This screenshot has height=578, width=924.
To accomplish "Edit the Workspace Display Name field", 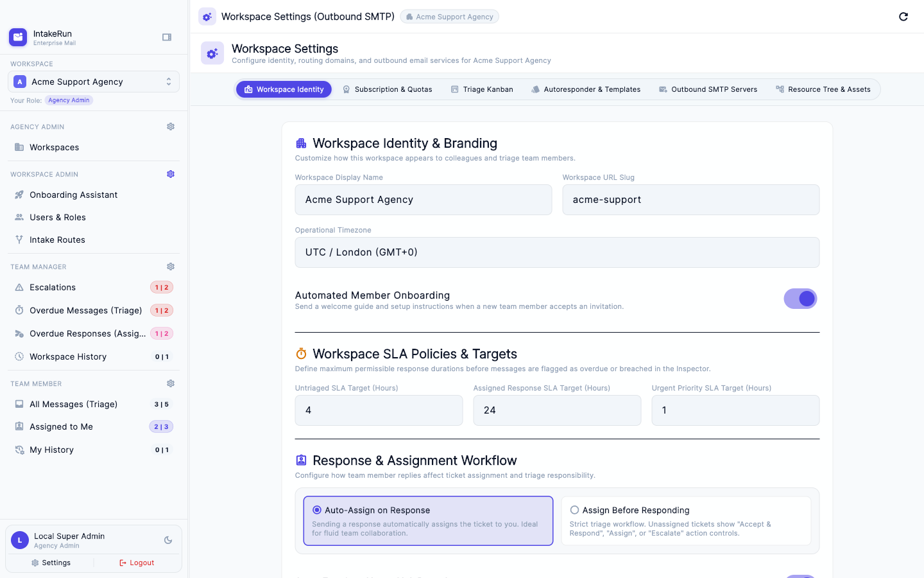I will tap(424, 200).
